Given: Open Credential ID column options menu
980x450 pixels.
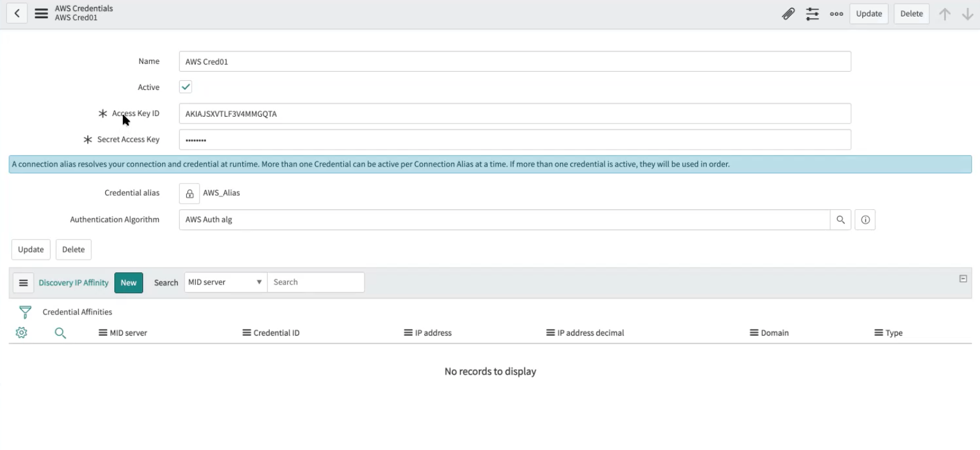Looking at the screenshot, I should pyautogui.click(x=247, y=333).
